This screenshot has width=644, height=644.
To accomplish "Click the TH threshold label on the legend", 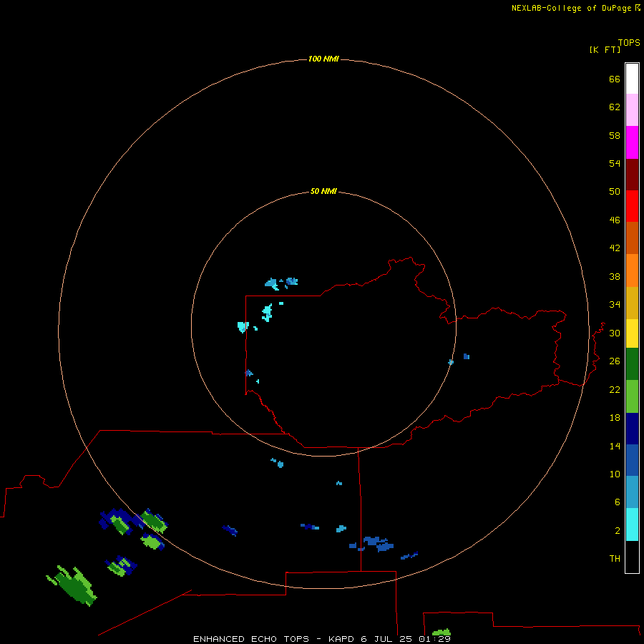I will [615, 559].
